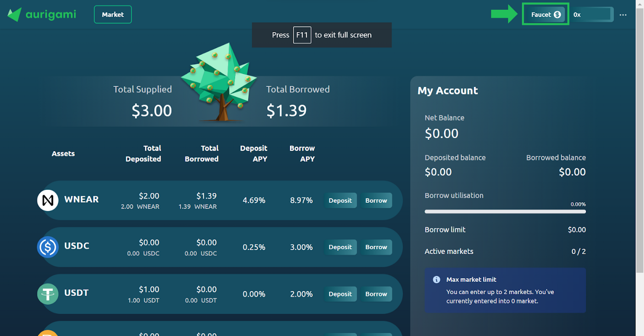Click the Active markets 0 / 2 value

(579, 251)
